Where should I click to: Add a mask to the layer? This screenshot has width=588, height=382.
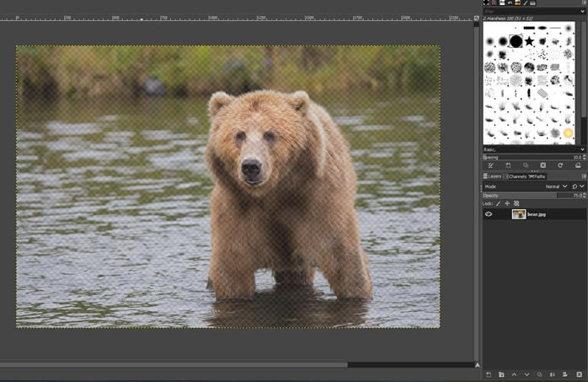565,374
